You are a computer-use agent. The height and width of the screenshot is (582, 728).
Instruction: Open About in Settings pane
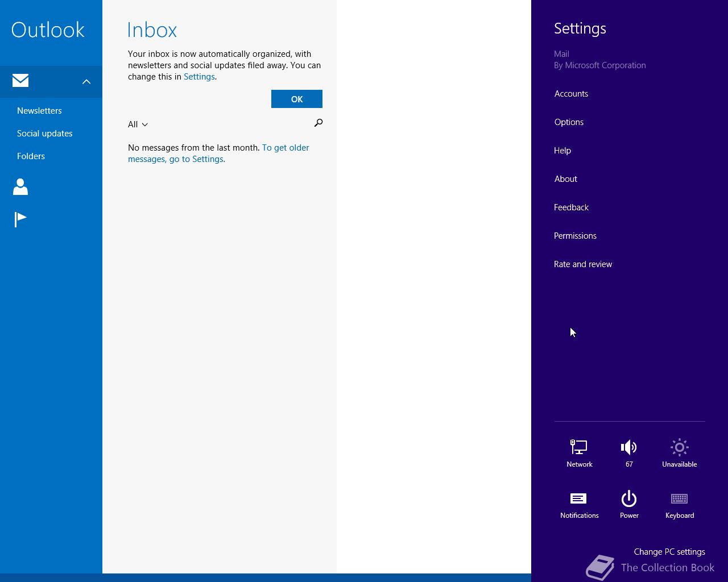566,179
